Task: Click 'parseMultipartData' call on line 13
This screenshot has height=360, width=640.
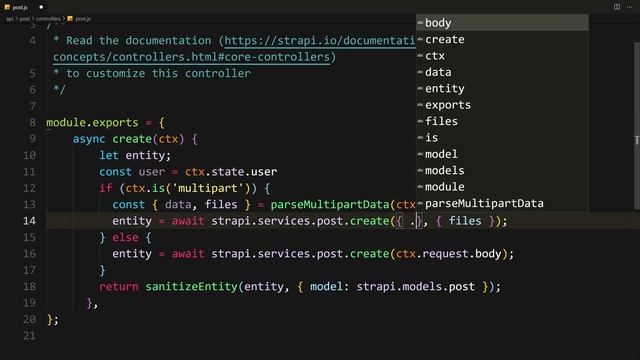Action: pyautogui.click(x=330, y=204)
